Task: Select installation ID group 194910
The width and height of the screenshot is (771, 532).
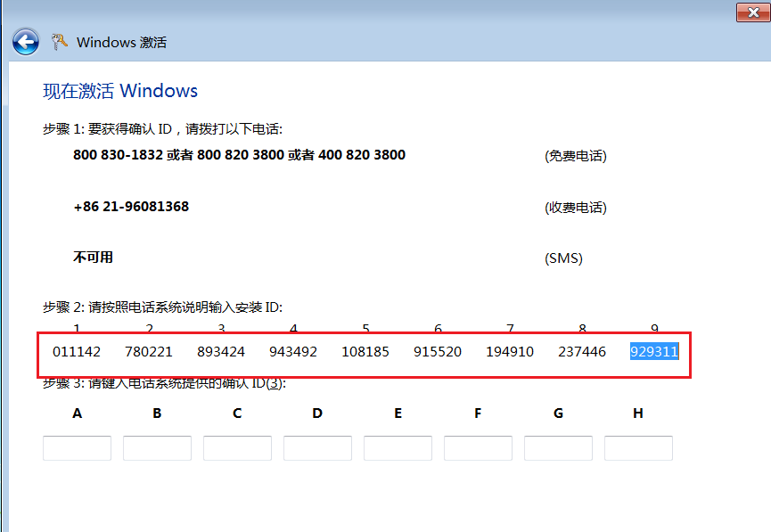Action: pos(510,352)
